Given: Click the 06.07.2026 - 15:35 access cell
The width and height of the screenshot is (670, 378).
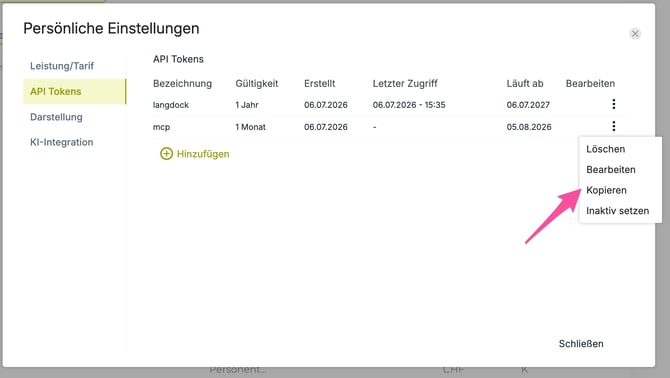Looking at the screenshot, I should [409, 105].
